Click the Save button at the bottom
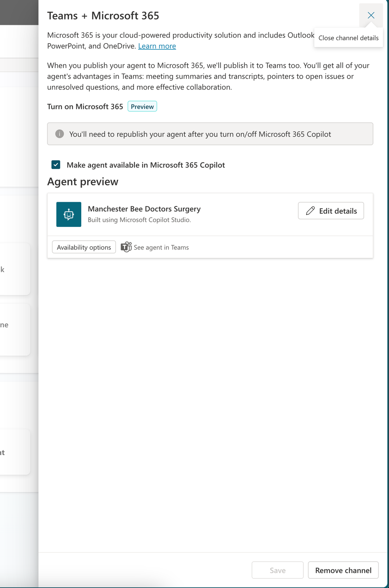 [277, 570]
